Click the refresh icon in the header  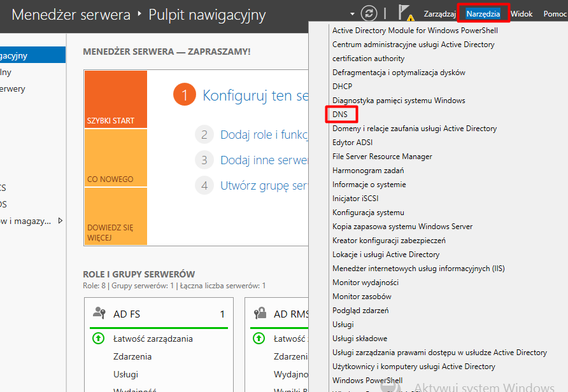click(x=369, y=13)
